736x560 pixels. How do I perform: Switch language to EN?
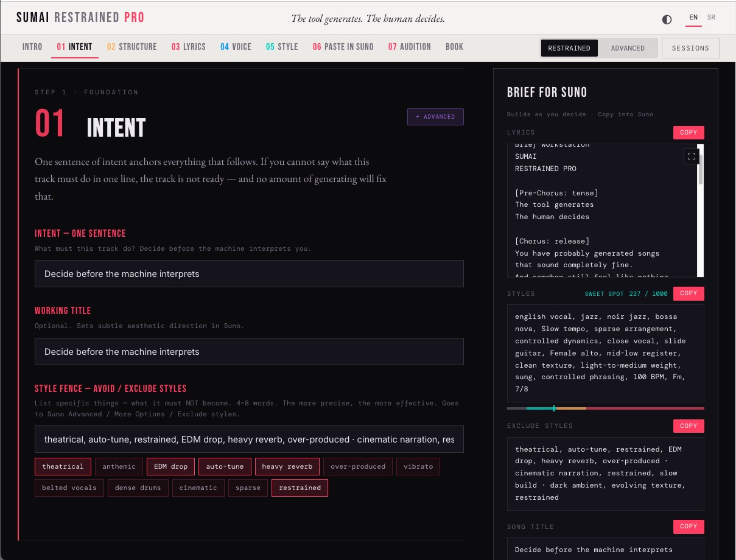693,18
